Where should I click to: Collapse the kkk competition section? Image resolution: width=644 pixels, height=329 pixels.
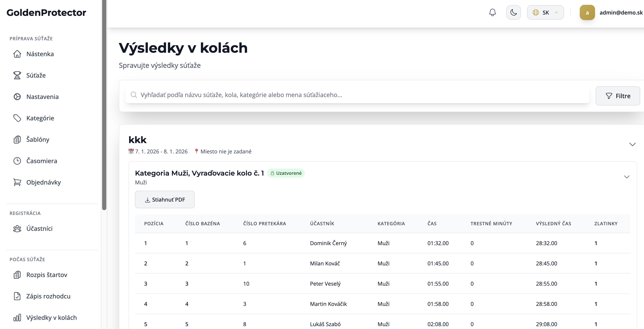coord(632,144)
